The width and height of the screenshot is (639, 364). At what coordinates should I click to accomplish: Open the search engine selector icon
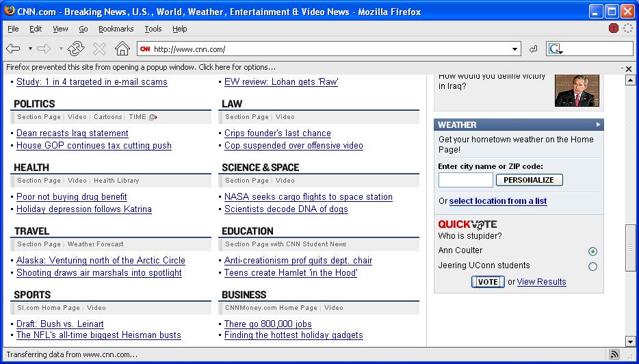tap(556, 49)
